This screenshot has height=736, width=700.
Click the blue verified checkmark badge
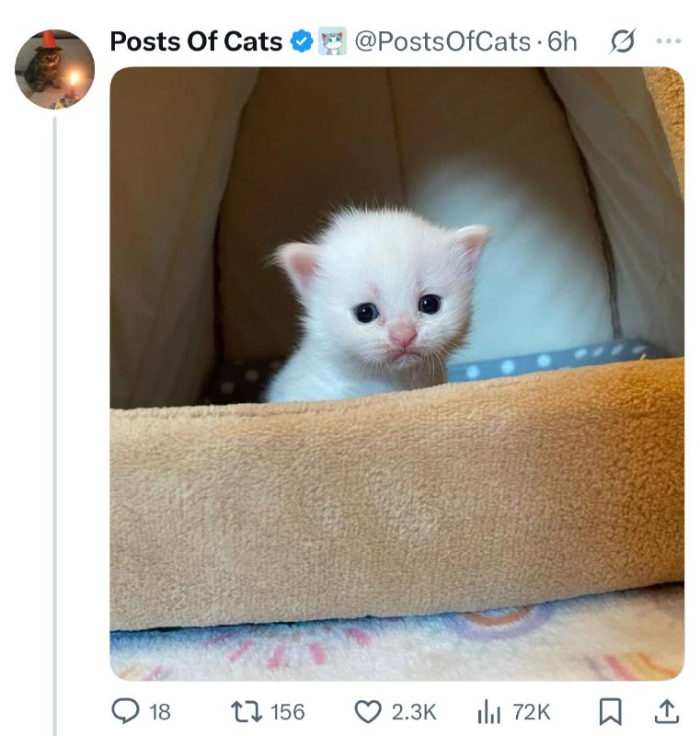pyautogui.click(x=302, y=41)
